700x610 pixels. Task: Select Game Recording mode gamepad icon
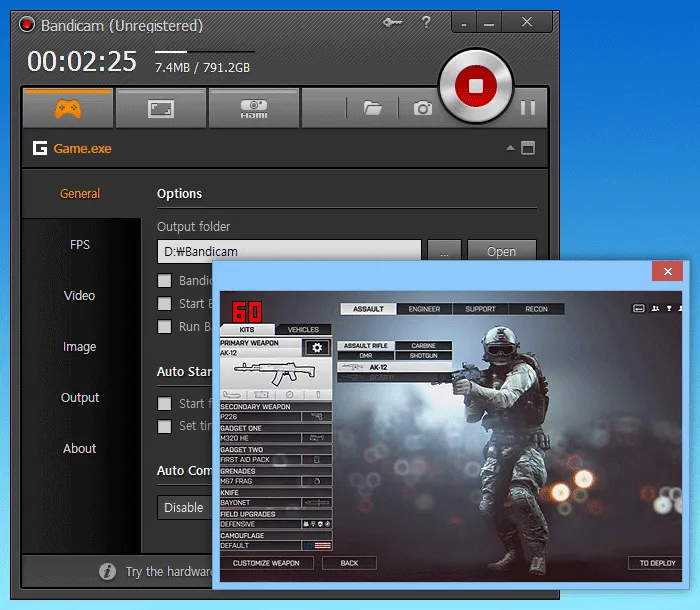68,108
